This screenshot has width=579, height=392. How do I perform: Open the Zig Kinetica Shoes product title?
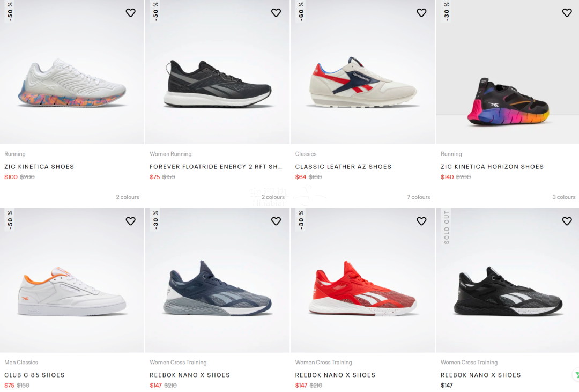point(39,167)
